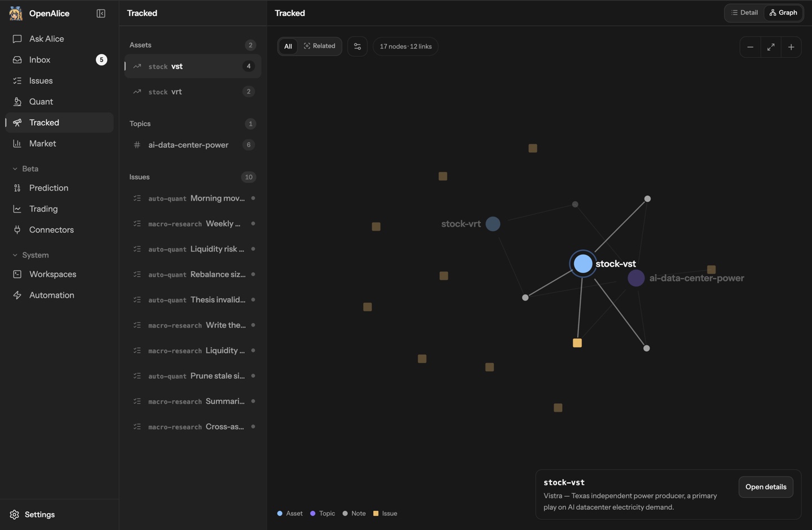Screen dimensions: 812x530
Task: Select stock vst asset
Action: point(193,66)
